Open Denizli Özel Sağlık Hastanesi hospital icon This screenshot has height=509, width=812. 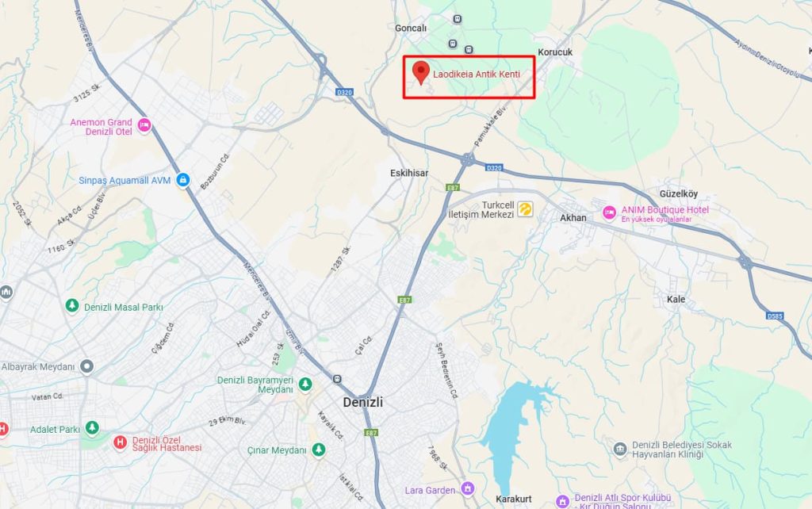click(x=121, y=442)
